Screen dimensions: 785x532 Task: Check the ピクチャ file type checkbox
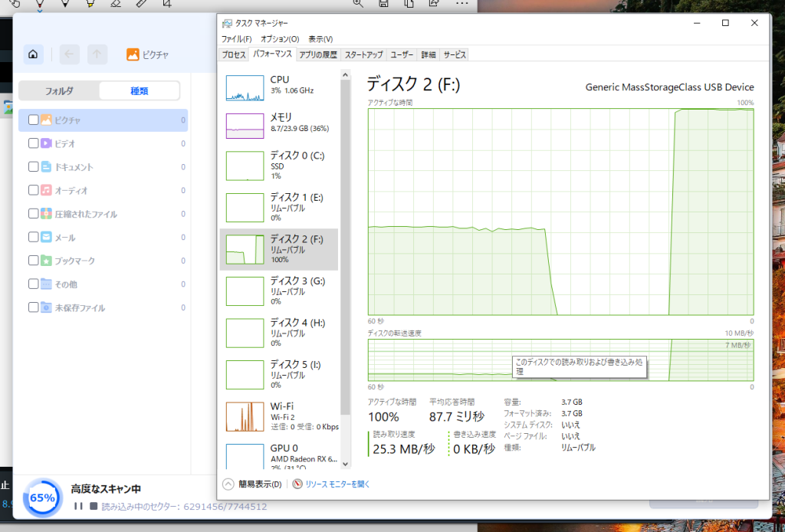coord(34,120)
